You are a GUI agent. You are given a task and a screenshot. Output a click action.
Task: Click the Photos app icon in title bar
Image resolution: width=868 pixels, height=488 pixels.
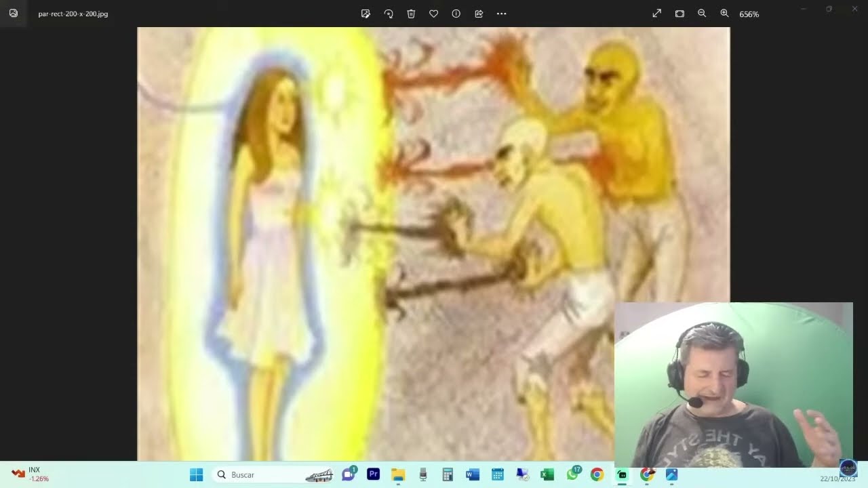coord(14,14)
